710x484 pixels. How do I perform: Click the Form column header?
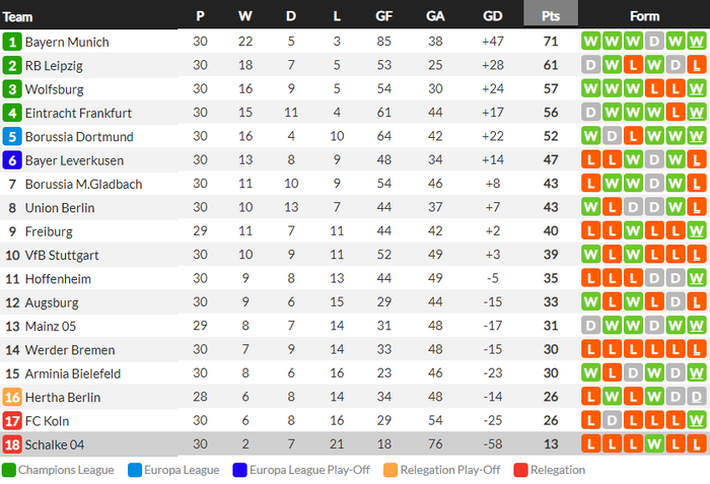pos(645,17)
